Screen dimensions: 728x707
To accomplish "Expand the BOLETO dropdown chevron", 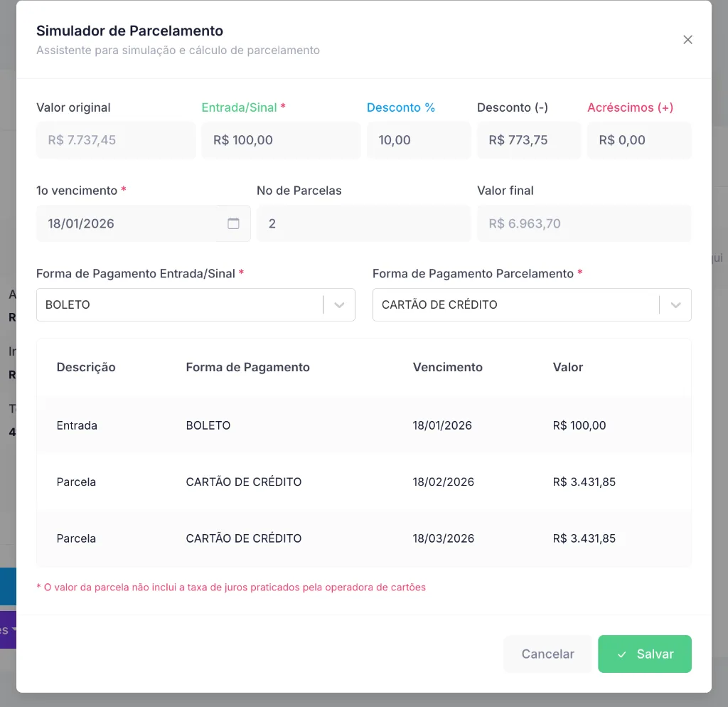I will [x=339, y=305].
